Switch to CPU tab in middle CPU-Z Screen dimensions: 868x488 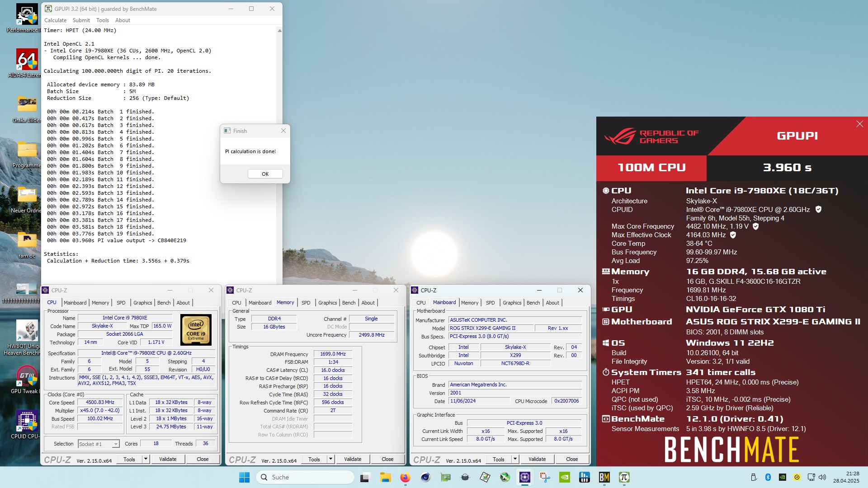point(236,303)
